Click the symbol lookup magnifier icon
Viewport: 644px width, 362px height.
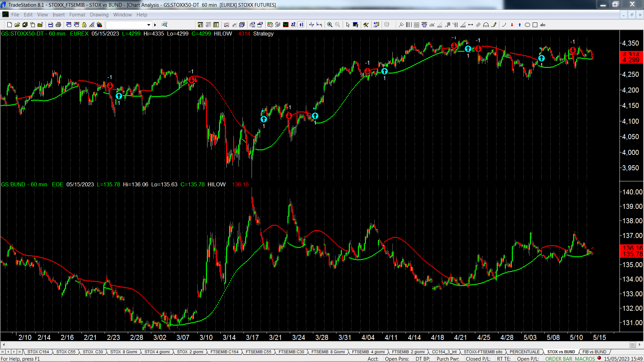point(164,25)
